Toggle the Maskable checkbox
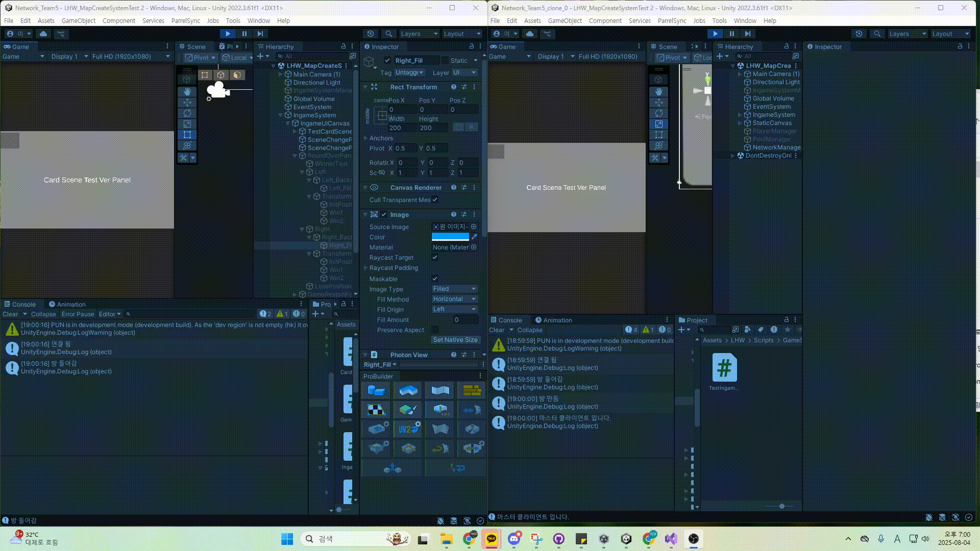Viewport: 980px width, 551px height. [x=435, y=279]
